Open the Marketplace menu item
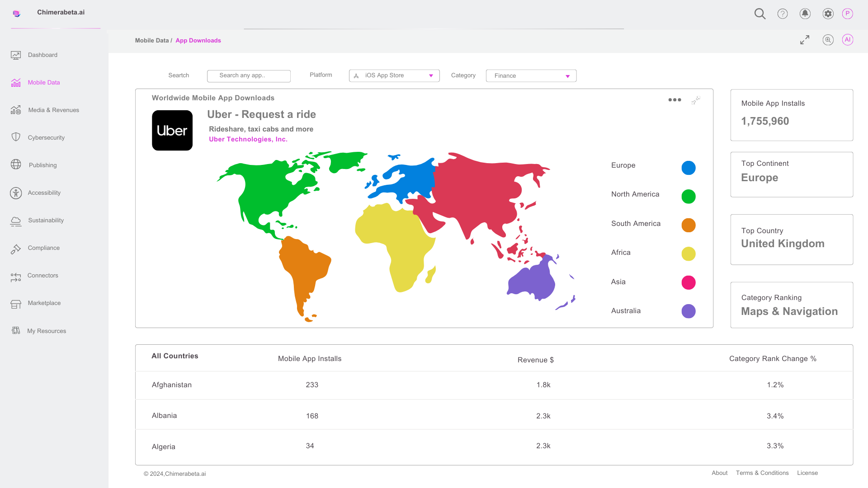This screenshot has width=868, height=488. (44, 303)
